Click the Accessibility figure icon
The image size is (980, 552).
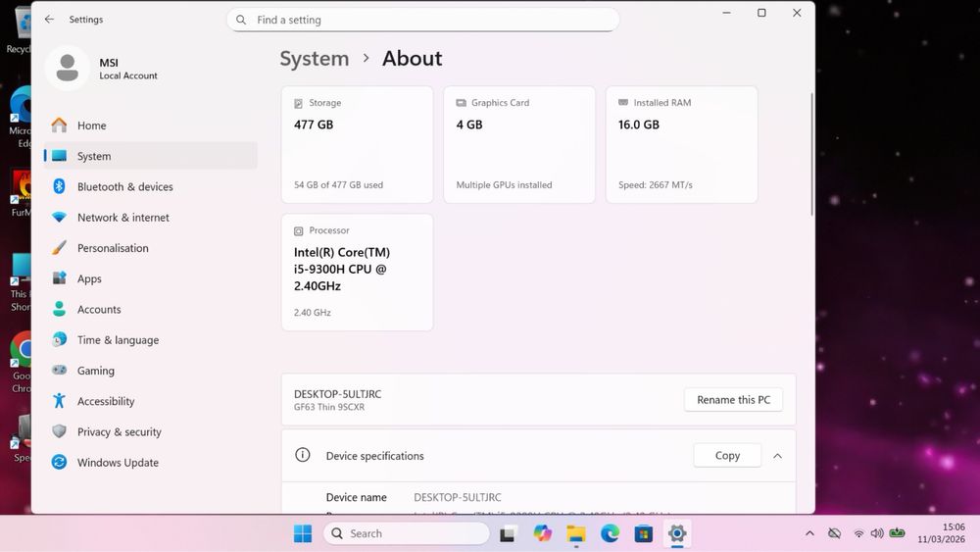point(60,401)
